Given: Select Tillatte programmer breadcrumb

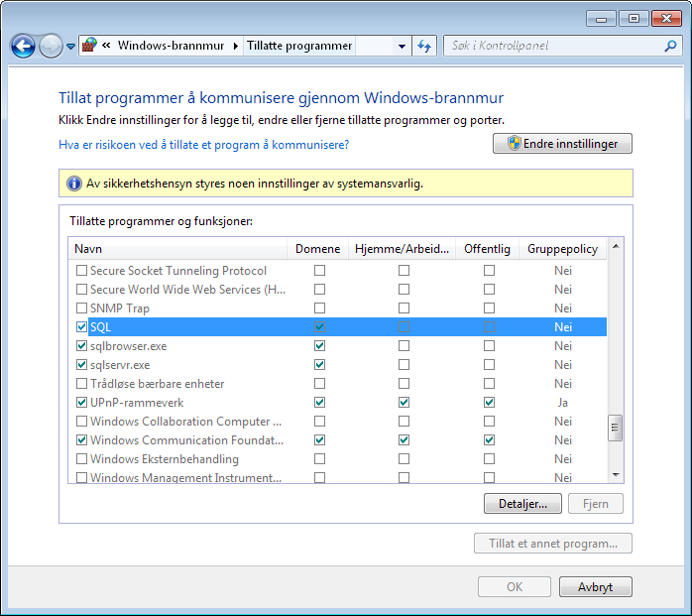Looking at the screenshot, I should point(299,46).
